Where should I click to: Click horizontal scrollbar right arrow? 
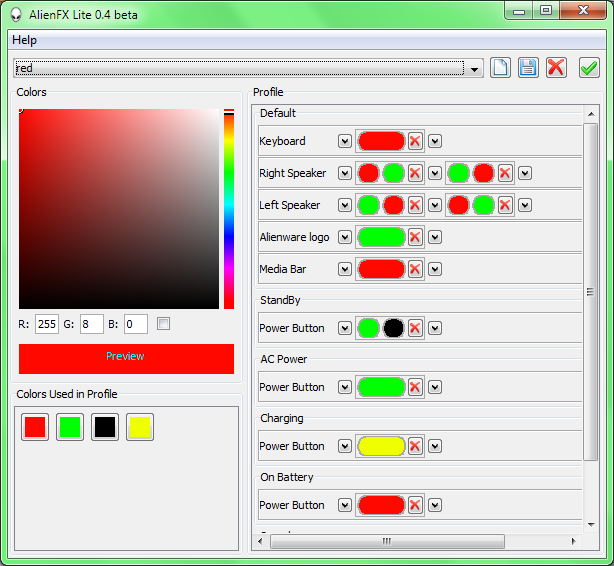point(574,541)
